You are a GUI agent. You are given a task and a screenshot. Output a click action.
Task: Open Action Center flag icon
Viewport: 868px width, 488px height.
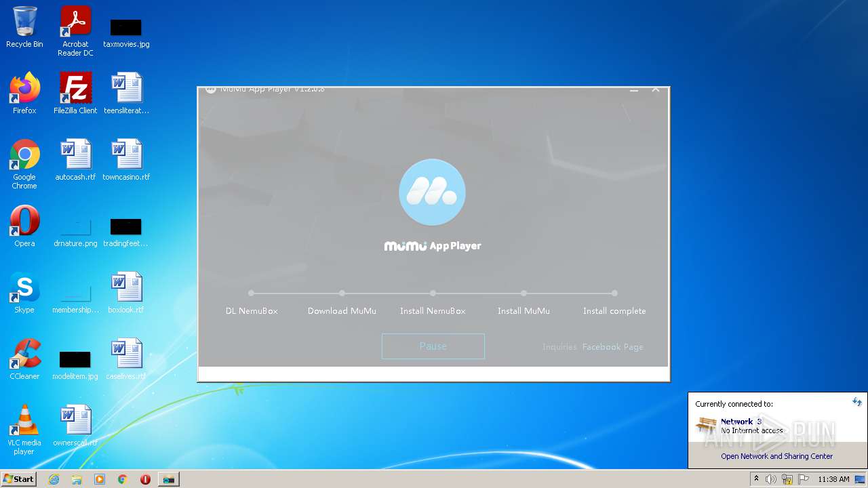point(804,479)
